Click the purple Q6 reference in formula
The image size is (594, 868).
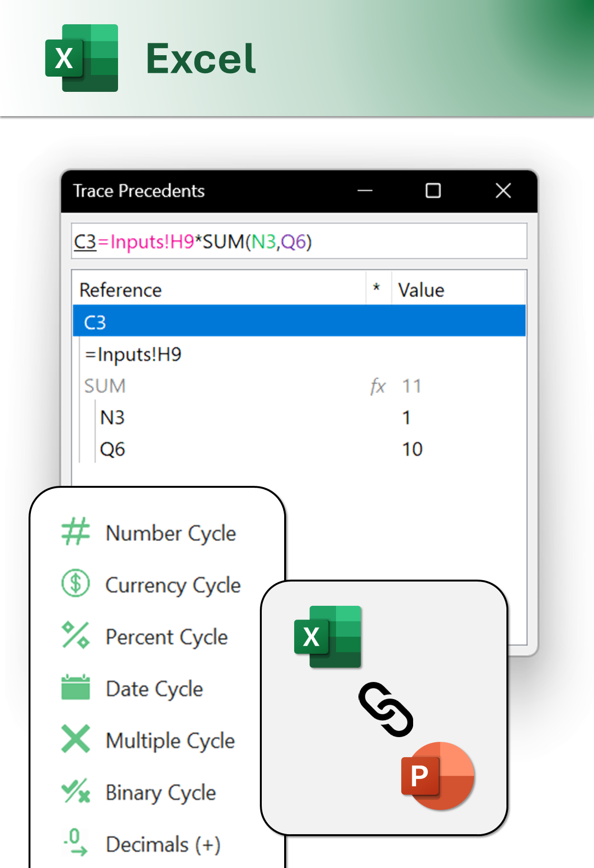click(x=294, y=242)
